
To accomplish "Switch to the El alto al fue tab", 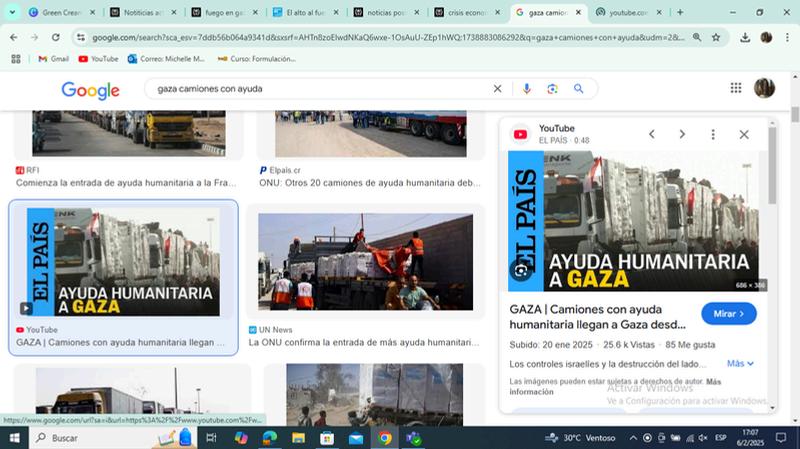I will (305, 12).
